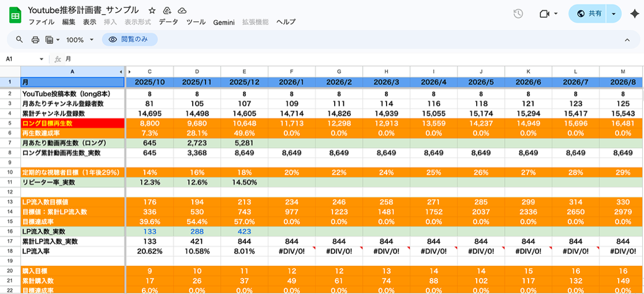Expand the zoom 100% dropdown

(x=80, y=40)
